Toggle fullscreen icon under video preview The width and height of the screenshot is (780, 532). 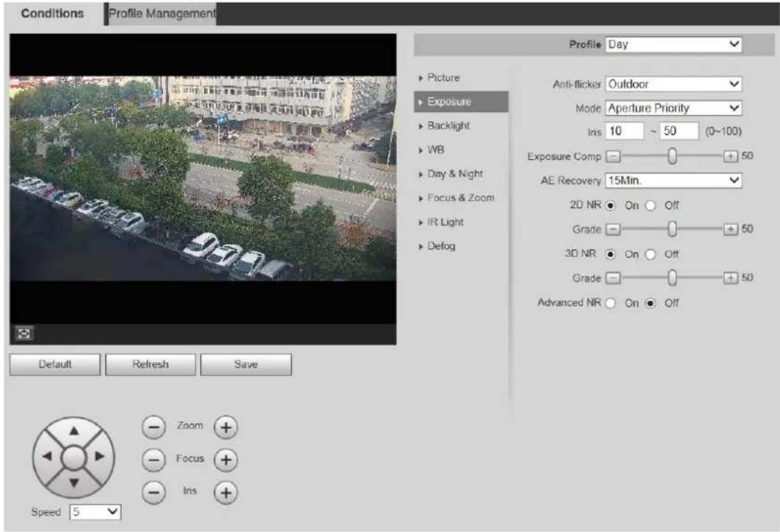pyautogui.click(x=24, y=333)
